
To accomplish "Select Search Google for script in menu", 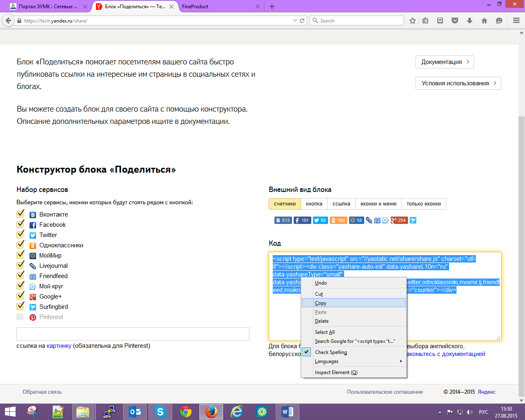I will click(354, 341).
